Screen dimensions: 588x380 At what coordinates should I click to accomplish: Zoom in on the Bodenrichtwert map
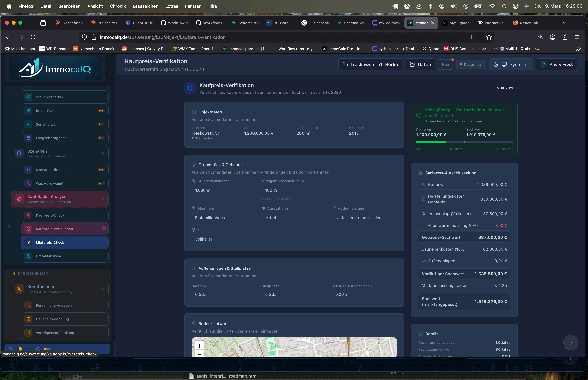pyautogui.click(x=200, y=346)
